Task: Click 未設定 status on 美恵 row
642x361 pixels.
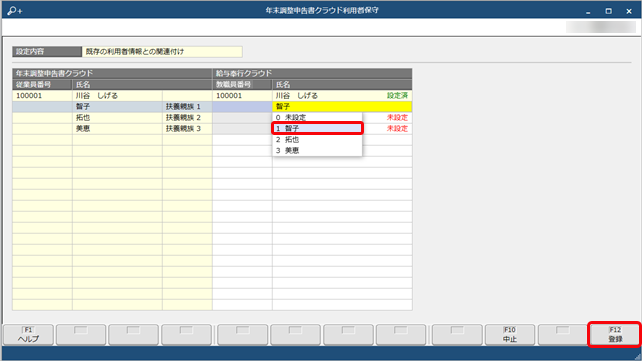Action: point(397,129)
